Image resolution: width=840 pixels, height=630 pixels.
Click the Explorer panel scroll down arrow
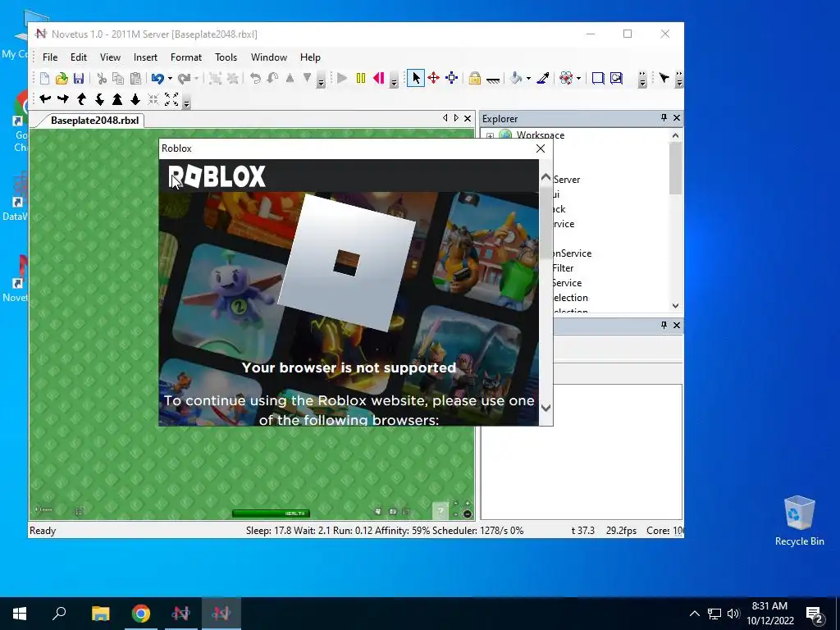click(675, 305)
